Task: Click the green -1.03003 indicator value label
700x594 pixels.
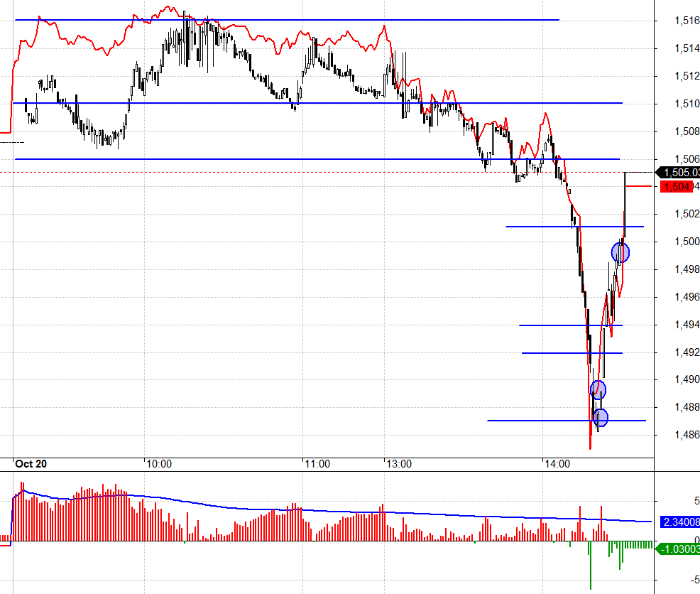Action: [679, 549]
